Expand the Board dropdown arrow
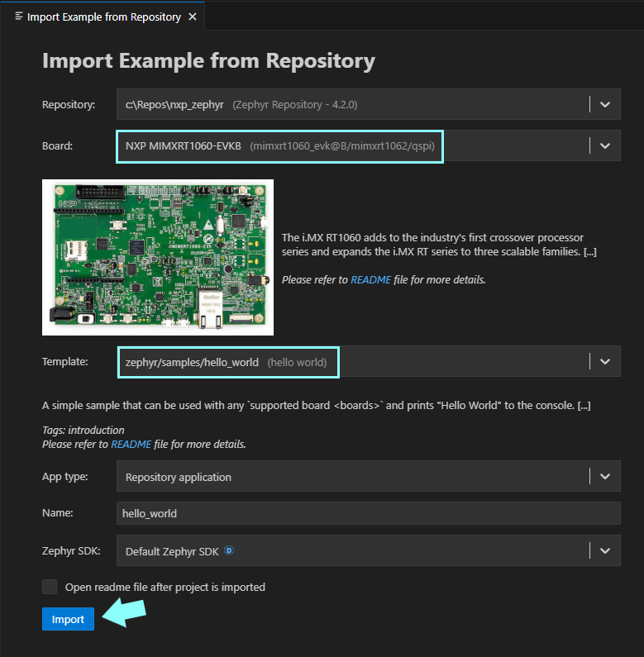The height and width of the screenshot is (657, 644). pos(605,145)
